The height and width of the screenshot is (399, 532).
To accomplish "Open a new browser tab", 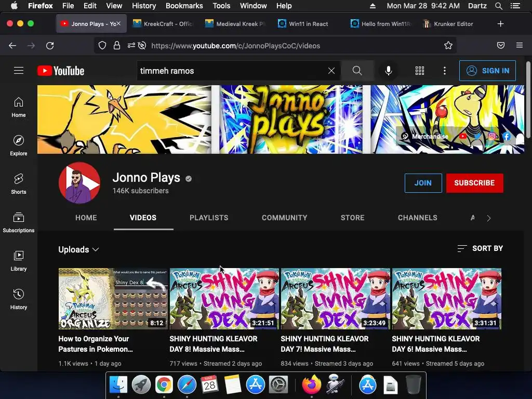I will [500, 24].
